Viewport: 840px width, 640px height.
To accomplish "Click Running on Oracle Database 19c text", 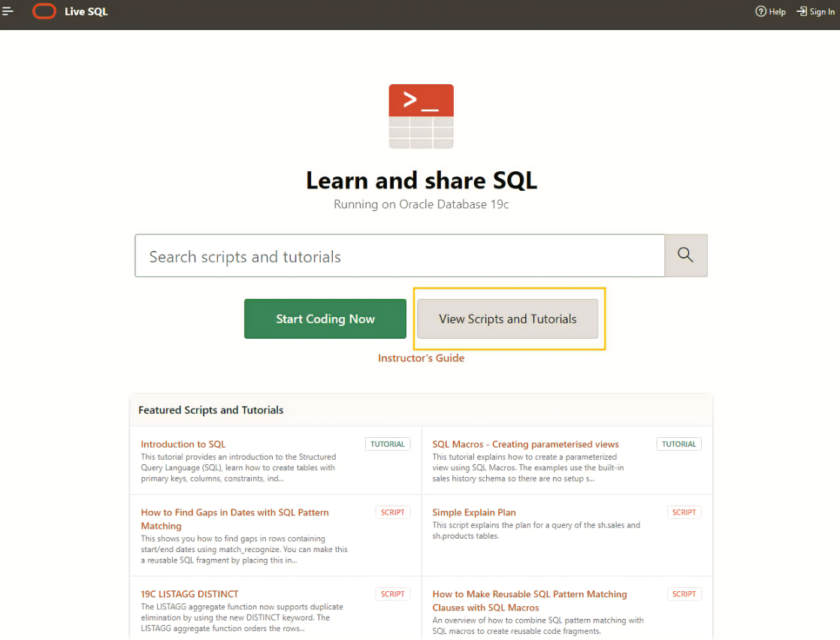I will tap(421, 204).
